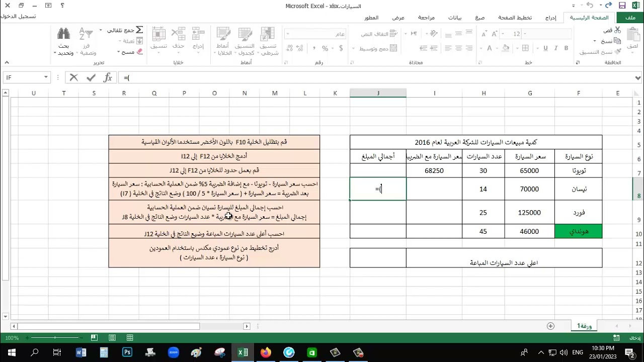Image resolution: width=644 pixels, height=362 pixels.
Task: Click the Name Box showing IF
Action: coord(26,77)
